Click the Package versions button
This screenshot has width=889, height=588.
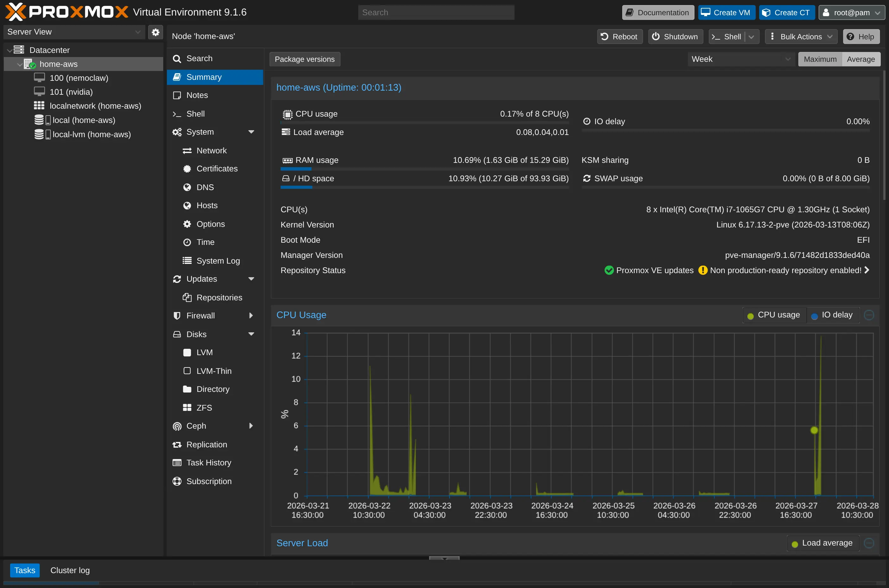(x=304, y=59)
